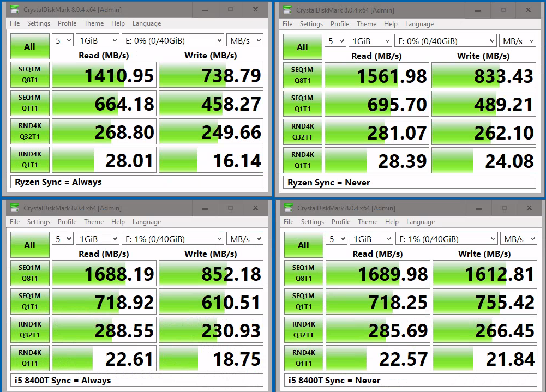Start RND4K Q1T1 test in Ryzen Sync Always window
The width and height of the screenshot is (546, 392).
[30, 159]
